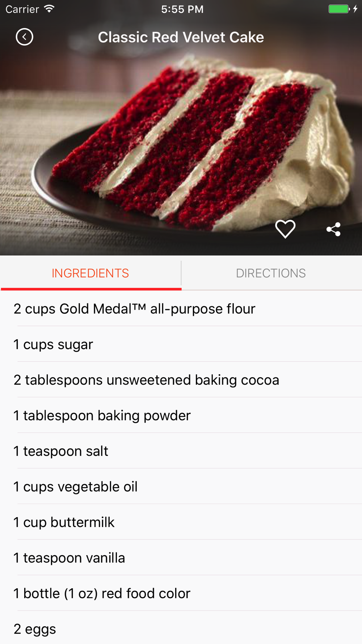Tap the vegetable oil ingredient row
Image resolution: width=362 pixels, height=644 pixels.
point(181,486)
